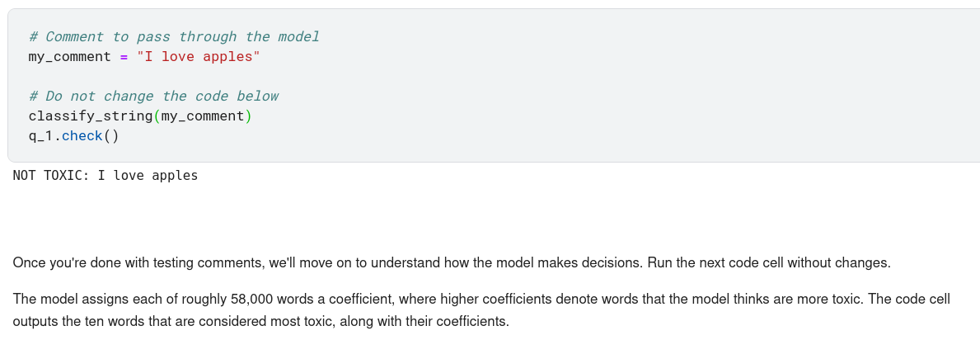
Task: Click the equals sign after my_comment
Action: pyautogui.click(x=124, y=56)
